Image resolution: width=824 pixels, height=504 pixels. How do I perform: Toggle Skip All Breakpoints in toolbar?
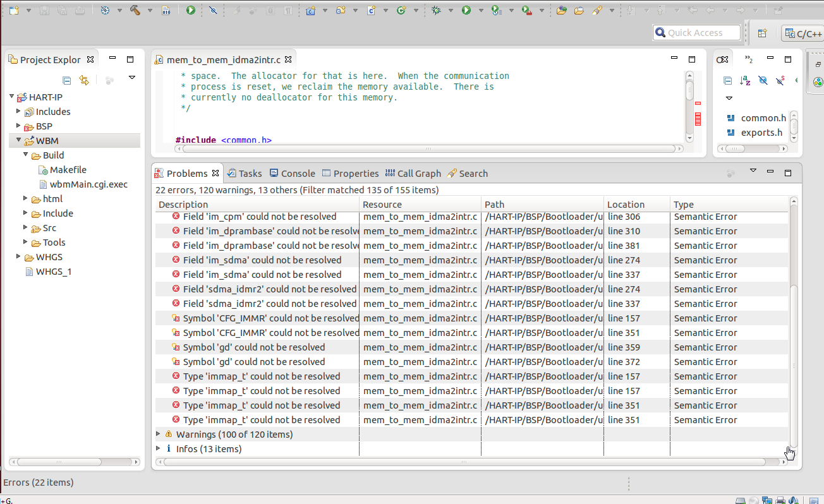tap(213, 10)
